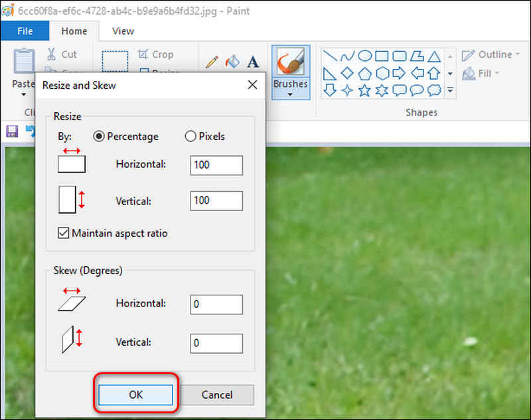The image size is (531, 420).
Task: Select the Text tool
Action: tap(253, 62)
